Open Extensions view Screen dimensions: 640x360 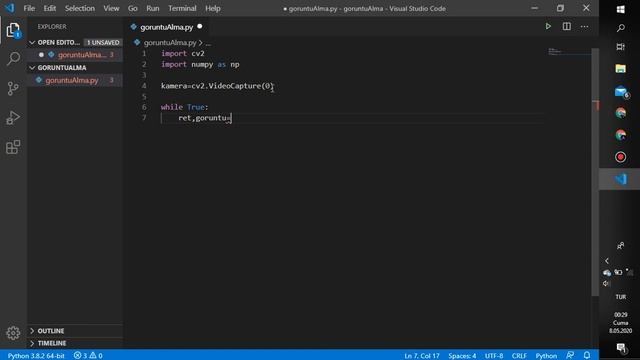click(x=13, y=147)
